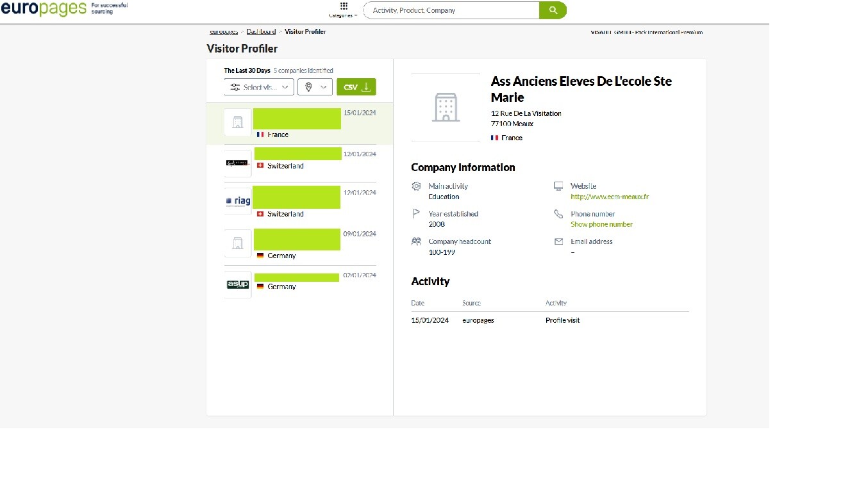Click Show phone number link

pos(601,224)
